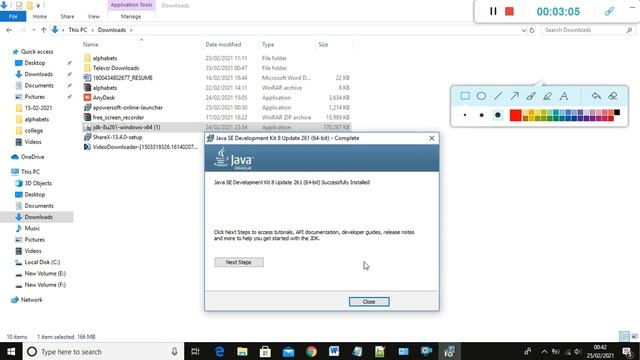Toggle the recorder's annotation pen

pos(609,11)
